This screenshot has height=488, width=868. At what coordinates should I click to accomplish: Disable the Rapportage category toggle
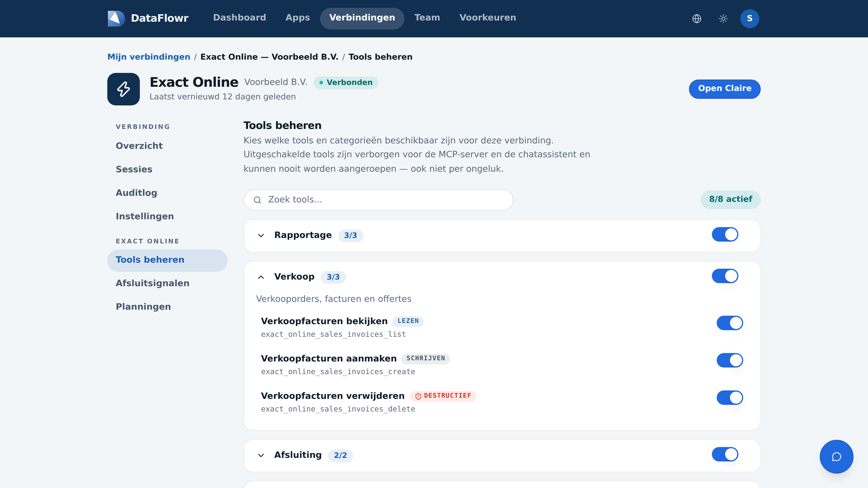pyautogui.click(x=725, y=234)
